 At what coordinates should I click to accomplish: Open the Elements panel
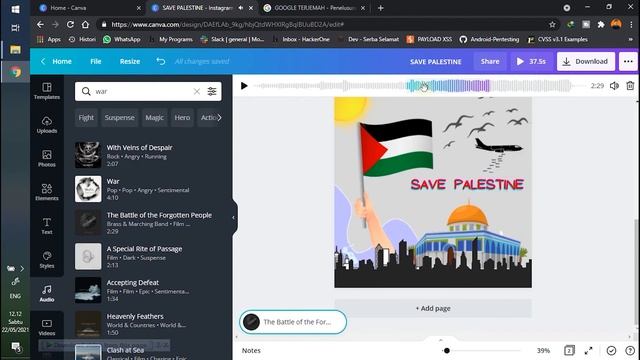(x=47, y=192)
